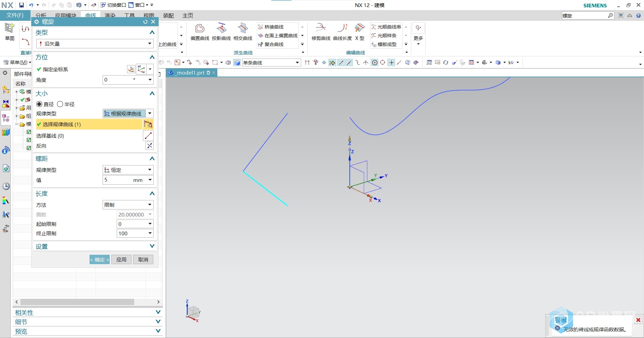Image resolution: width=644 pixels, height=338 pixels.
Task: Toggle the enable snap point icon
Action: pyautogui.click(x=332, y=62)
